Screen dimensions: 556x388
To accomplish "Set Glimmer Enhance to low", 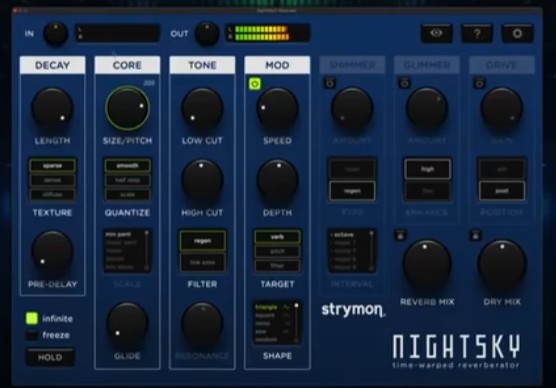I will pyautogui.click(x=427, y=191).
